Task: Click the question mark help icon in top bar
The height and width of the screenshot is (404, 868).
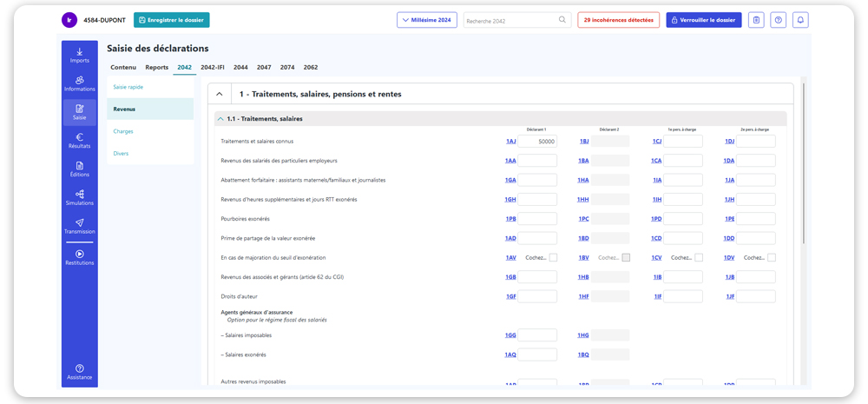Action: point(779,20)
